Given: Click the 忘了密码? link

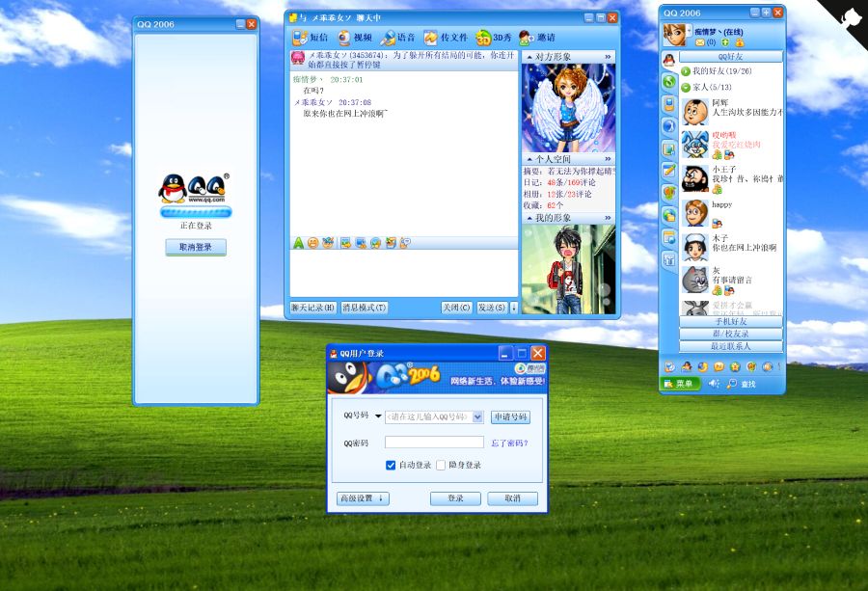Looking at the screenshot, I should [x=509, y=442].
